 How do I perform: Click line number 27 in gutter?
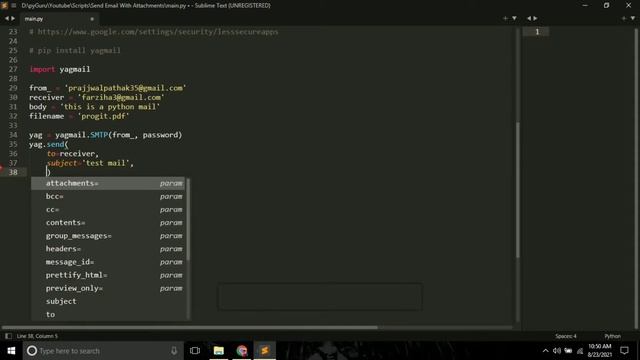coord(13,69)
